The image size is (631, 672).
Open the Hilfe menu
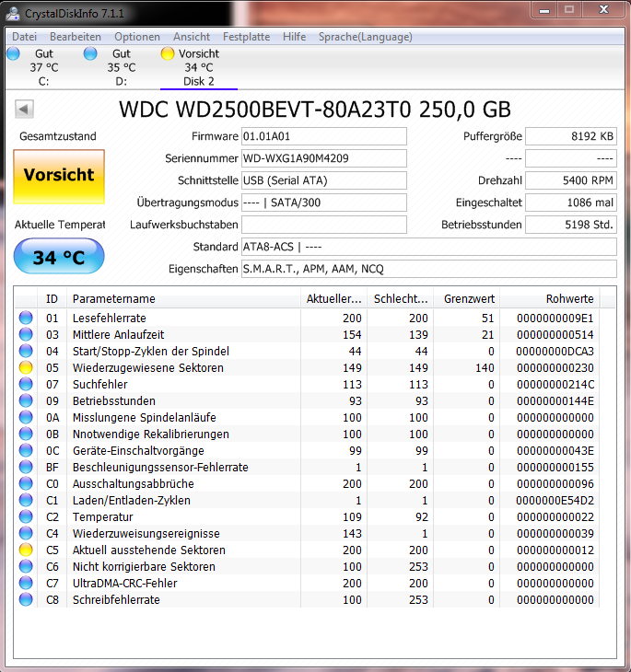click(294, 37)
